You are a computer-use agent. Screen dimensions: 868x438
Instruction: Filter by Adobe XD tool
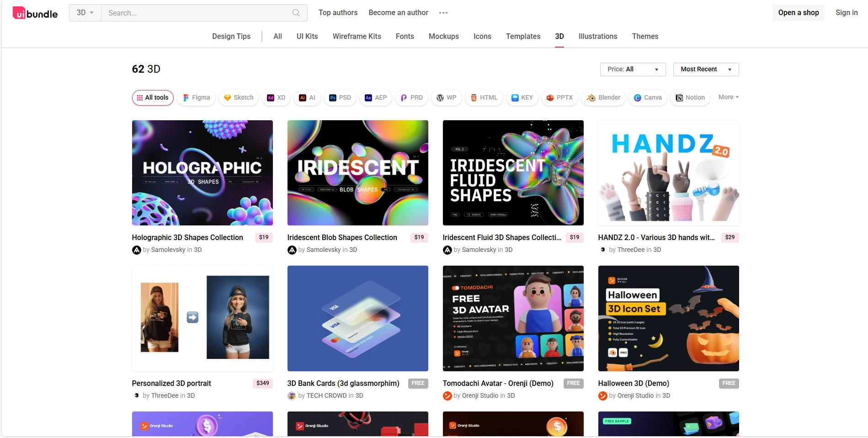point(276,98)
